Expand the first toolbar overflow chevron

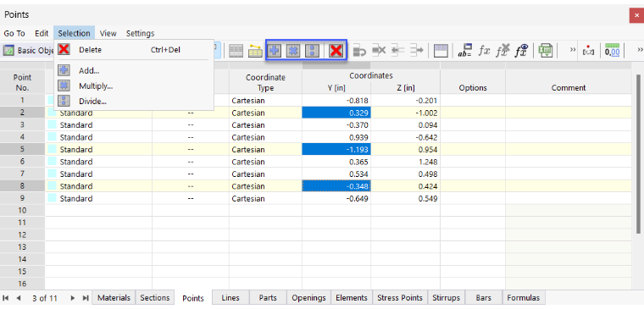[573, 50]
